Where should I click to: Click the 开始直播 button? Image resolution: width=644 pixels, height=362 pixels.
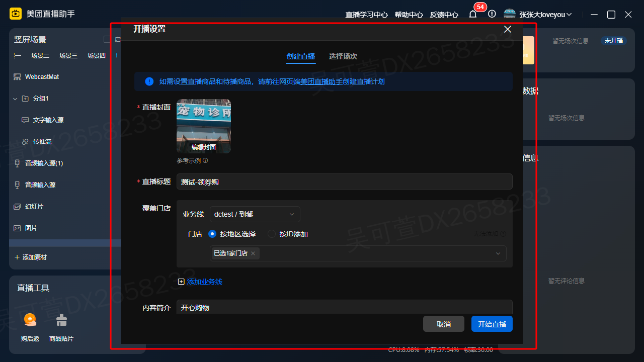(x=492, y=324)
